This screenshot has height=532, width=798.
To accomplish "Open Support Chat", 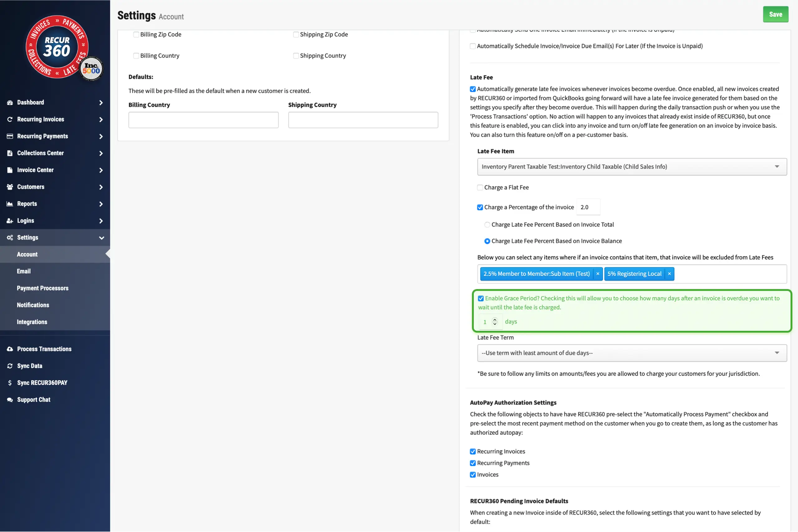I will point(34,400).
